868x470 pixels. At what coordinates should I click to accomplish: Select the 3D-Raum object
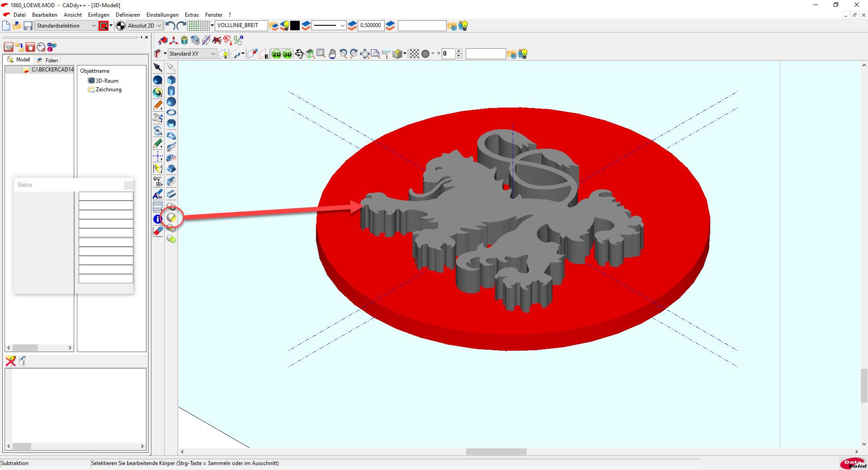coord(103,81)
